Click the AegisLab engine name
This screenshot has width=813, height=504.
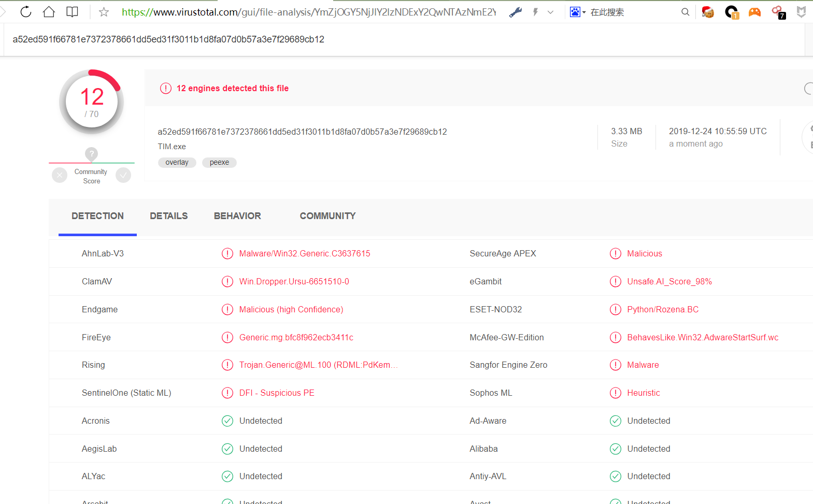pyautogui.click(x=99, y=449)
